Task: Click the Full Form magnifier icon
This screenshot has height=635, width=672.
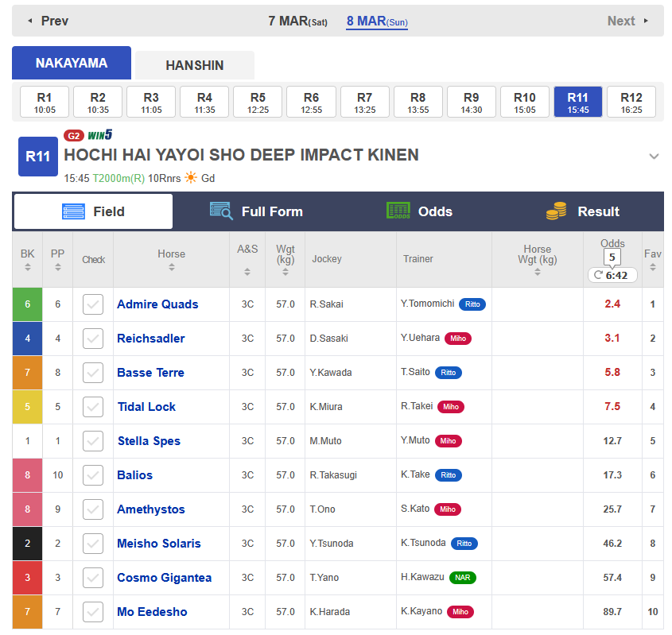Action: click(x=221, y=211)
